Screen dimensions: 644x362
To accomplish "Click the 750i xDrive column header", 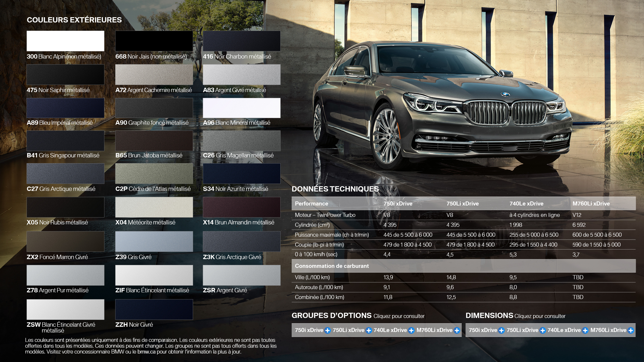I will pos(398,203).
